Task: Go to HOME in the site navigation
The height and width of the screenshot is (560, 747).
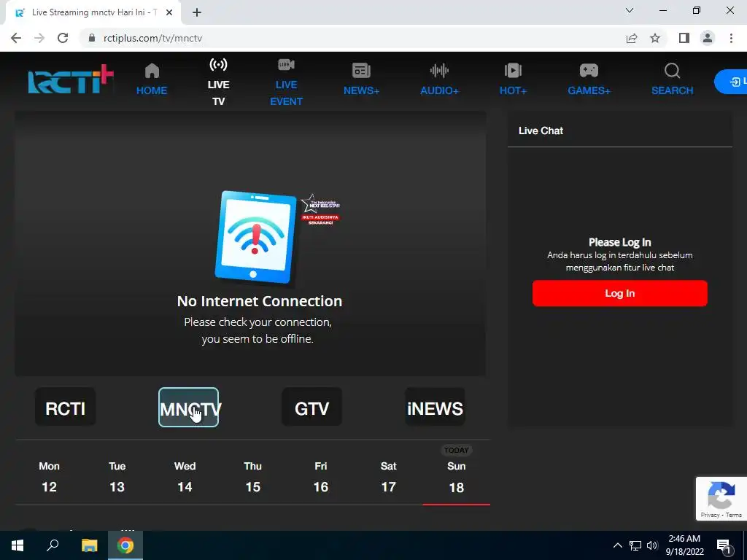Action: 152,79
